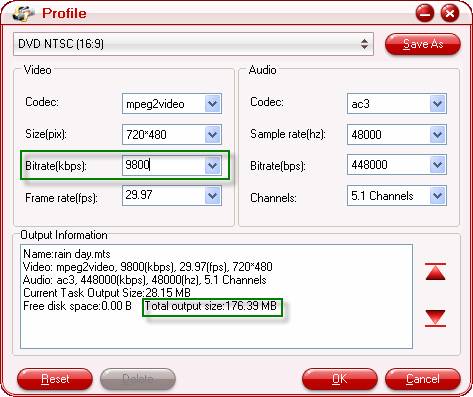Jump to bottom with red down arrow
This screenshot has width=473, height=397.
point(435,318)
